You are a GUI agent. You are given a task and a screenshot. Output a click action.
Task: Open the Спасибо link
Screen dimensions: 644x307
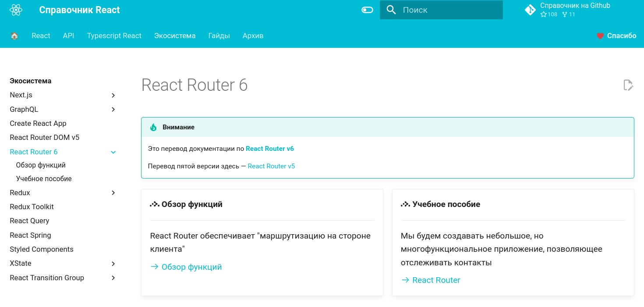621,36
